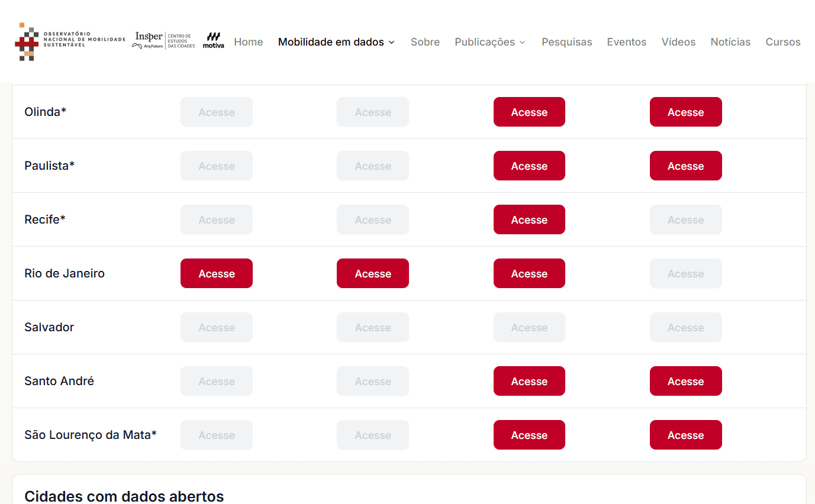815x504 pixels.
Task: Click the São Lourenço da Mata row label
Action: (91, 435)
